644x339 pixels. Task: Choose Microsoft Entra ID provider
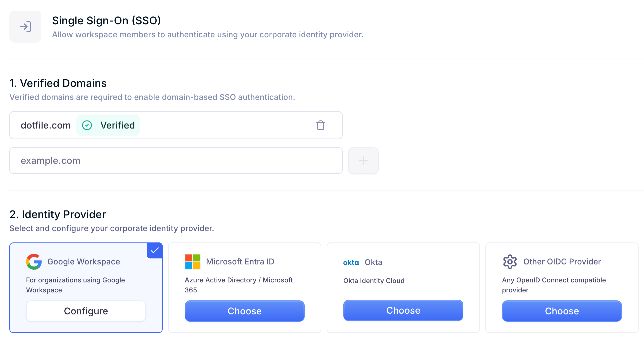[245, 311]
